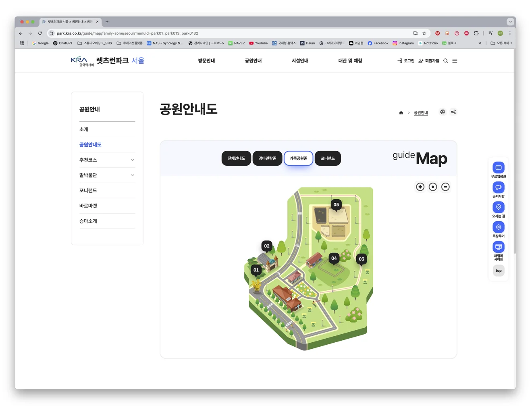Open the Pinterest extension icon
The height and width of the screenshot is (408, 532).
click(437, 33)
